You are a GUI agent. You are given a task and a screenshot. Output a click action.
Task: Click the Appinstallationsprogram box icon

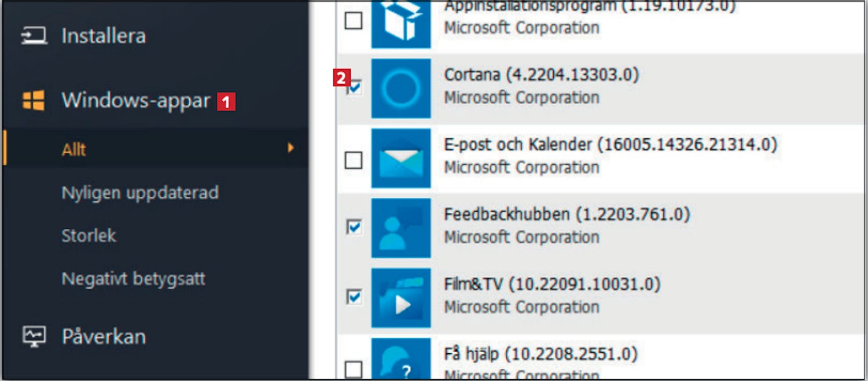click(x=401, y=24)
